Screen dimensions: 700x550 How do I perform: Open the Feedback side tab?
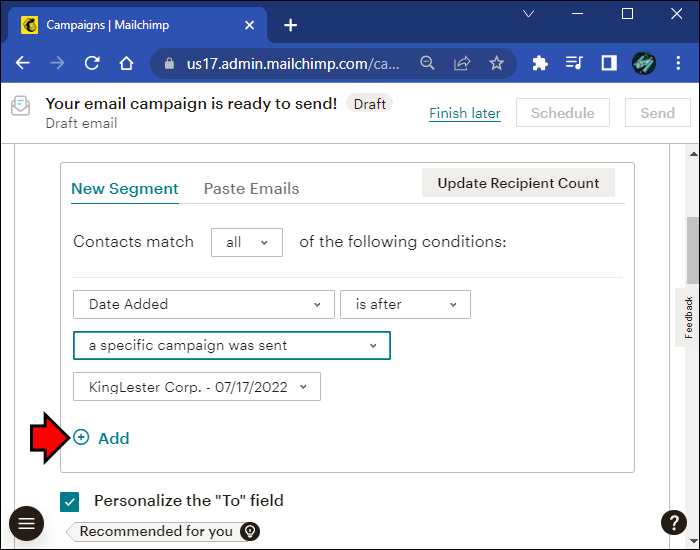[x=688, y=317]
